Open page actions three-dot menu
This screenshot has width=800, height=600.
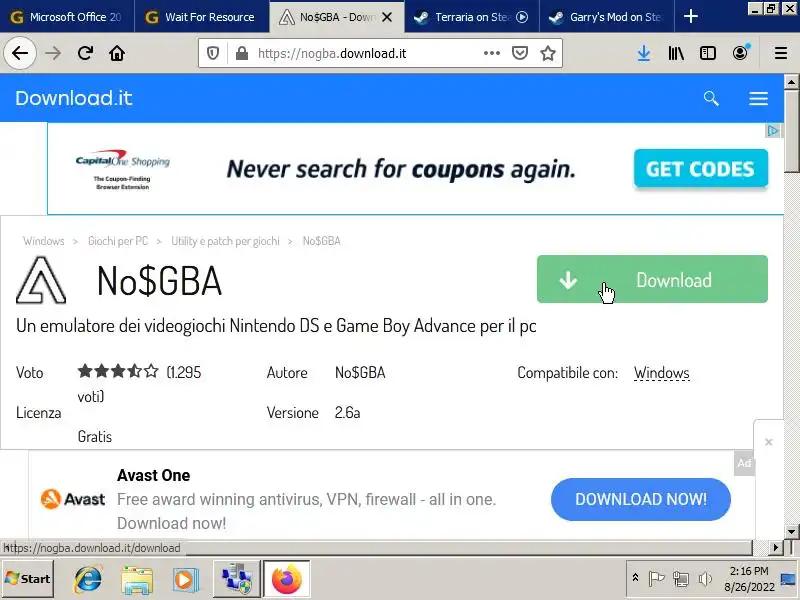tap(492, 53)
